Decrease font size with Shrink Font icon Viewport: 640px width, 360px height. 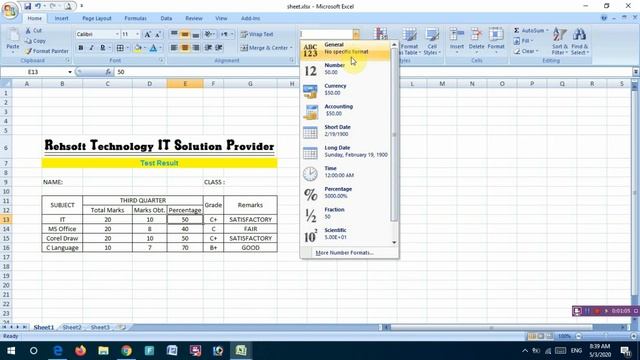158,34
